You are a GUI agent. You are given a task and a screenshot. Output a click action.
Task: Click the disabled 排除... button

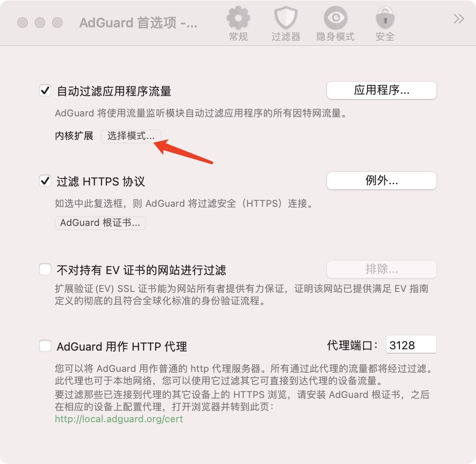[382, 269]
